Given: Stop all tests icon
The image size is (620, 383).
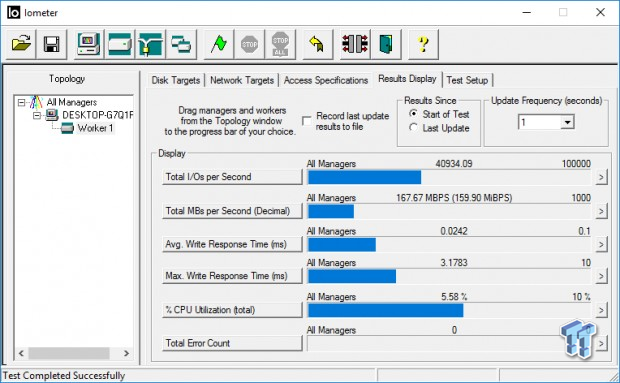Looking at the screenshot, I should tap(280, 44).
